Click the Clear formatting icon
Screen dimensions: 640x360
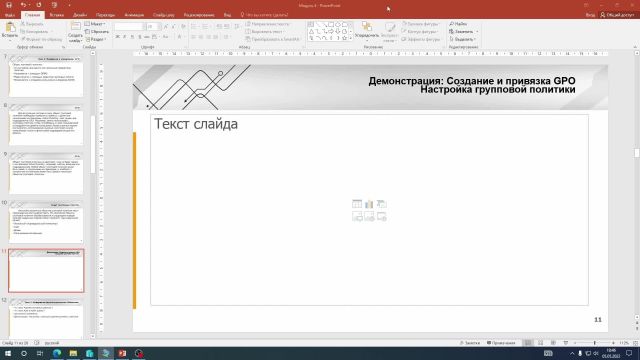pos(183,27)
